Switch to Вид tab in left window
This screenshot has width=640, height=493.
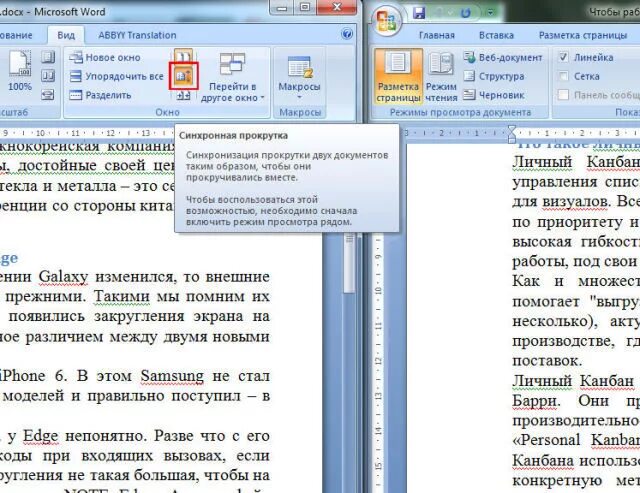(66, 35)
